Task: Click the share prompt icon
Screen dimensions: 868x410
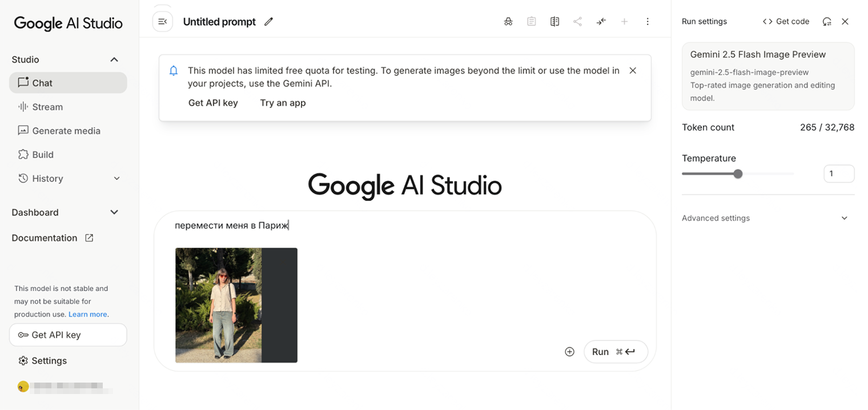Action: tap(578, 22)
